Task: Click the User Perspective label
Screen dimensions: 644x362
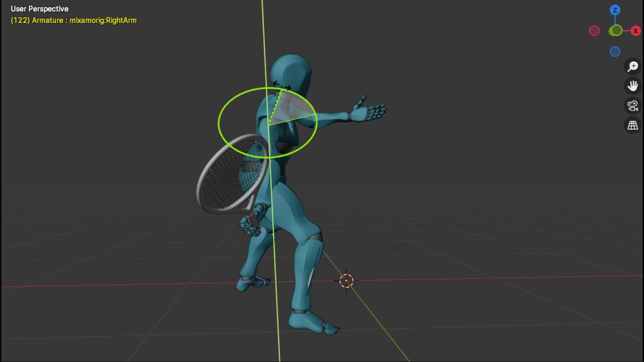Action: point(40,9)
